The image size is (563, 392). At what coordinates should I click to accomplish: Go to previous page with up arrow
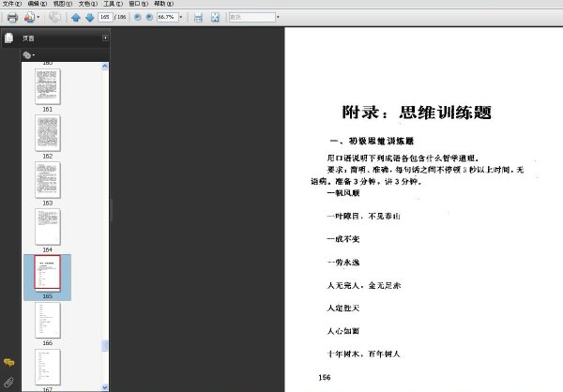coord(76,17)
